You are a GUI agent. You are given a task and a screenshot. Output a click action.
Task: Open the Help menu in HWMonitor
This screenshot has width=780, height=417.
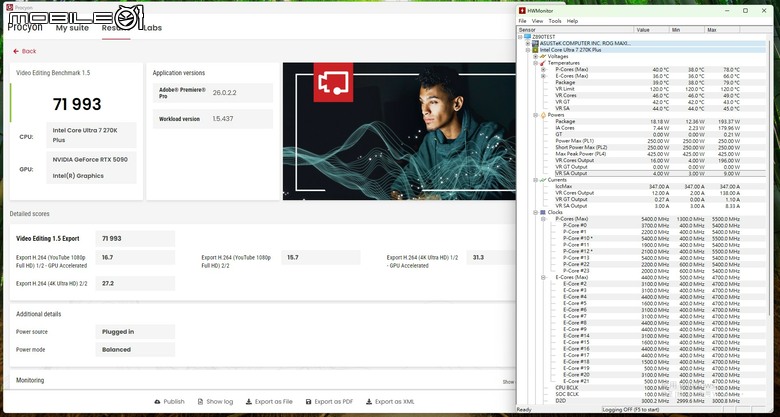point(572,21)
